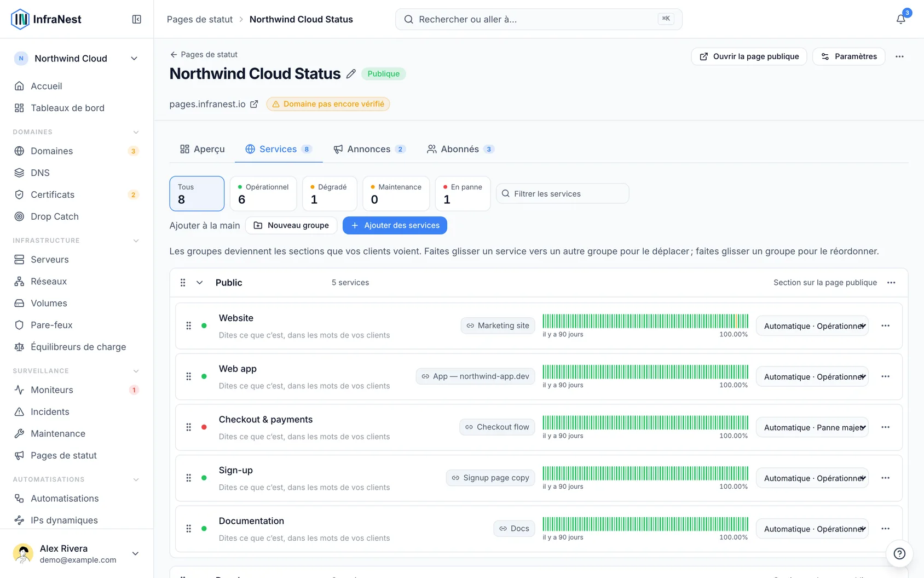This screenshot has width=924, height=578.
Task: Focus the Filtrer les services field
Action: (563, 193)
